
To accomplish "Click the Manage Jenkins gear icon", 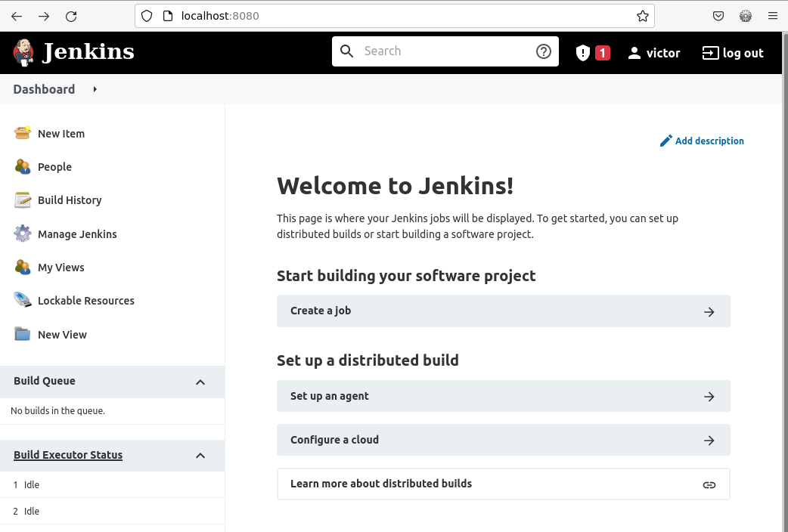I will 23,234.
